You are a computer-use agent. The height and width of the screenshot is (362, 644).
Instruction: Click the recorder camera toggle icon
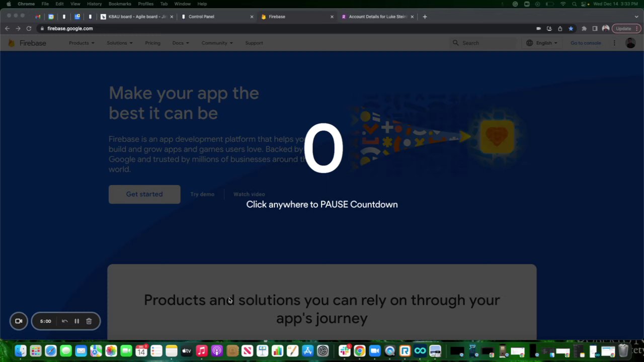click(19, 321)
